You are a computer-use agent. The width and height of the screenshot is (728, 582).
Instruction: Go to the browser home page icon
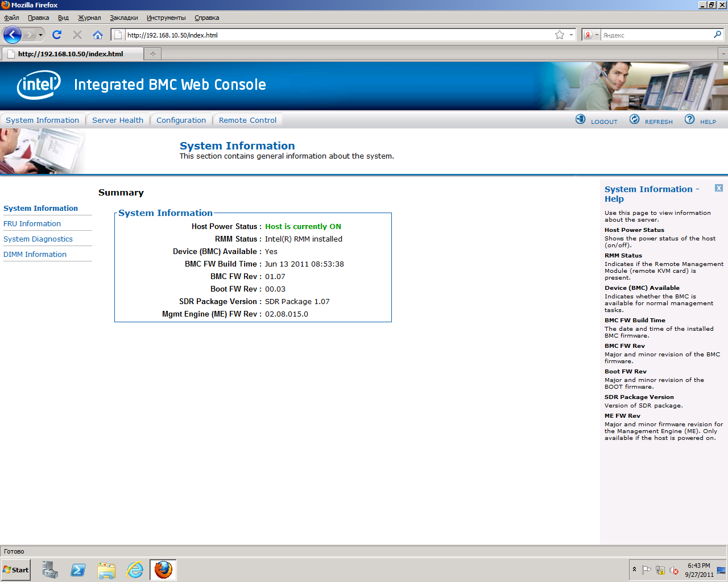point(98,35)
